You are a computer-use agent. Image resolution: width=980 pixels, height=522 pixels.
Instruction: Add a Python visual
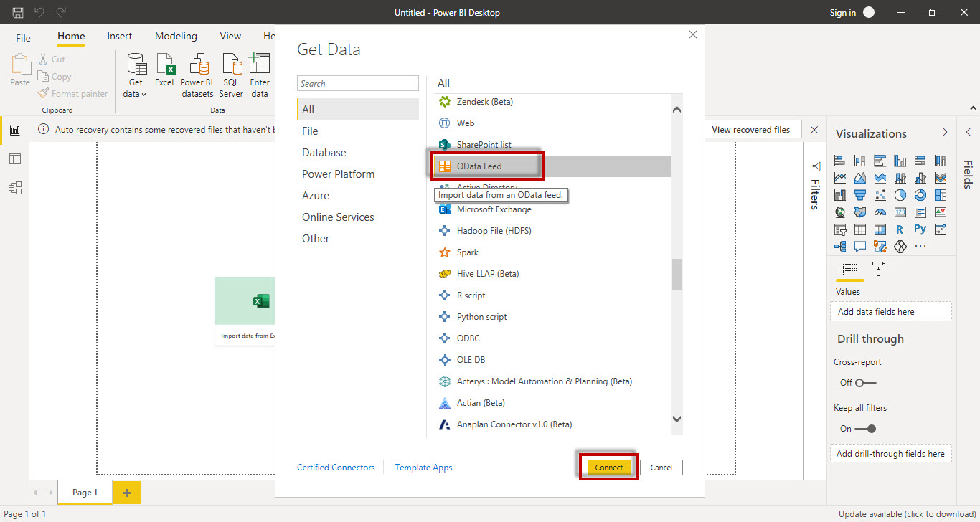920,229
